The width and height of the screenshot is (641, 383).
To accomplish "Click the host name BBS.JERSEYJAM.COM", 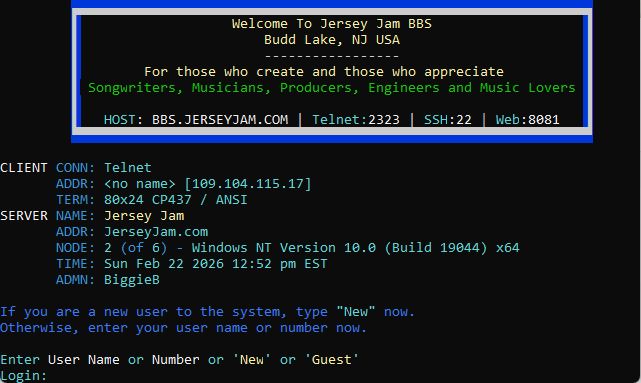I will 220,120.
